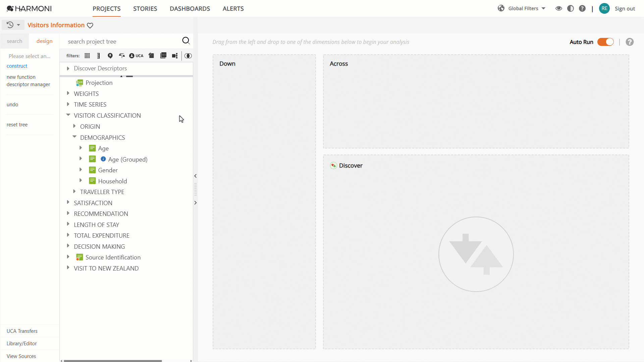Screen dimensions: 644x362
Task: Click the reset tree link
Action: coord(17,125)
